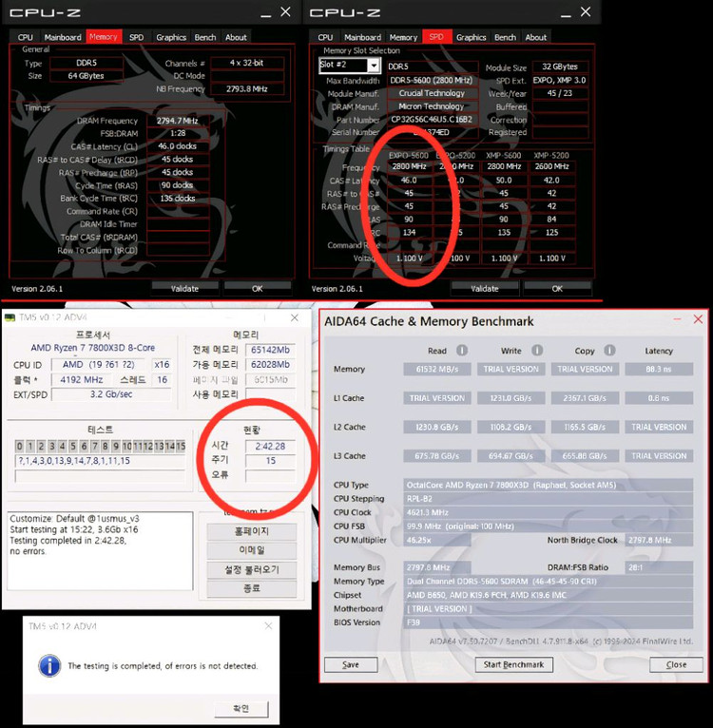Click the Write info icon in AIDA64
This screenshot has height=728, width=713.
tap(537, 350)
